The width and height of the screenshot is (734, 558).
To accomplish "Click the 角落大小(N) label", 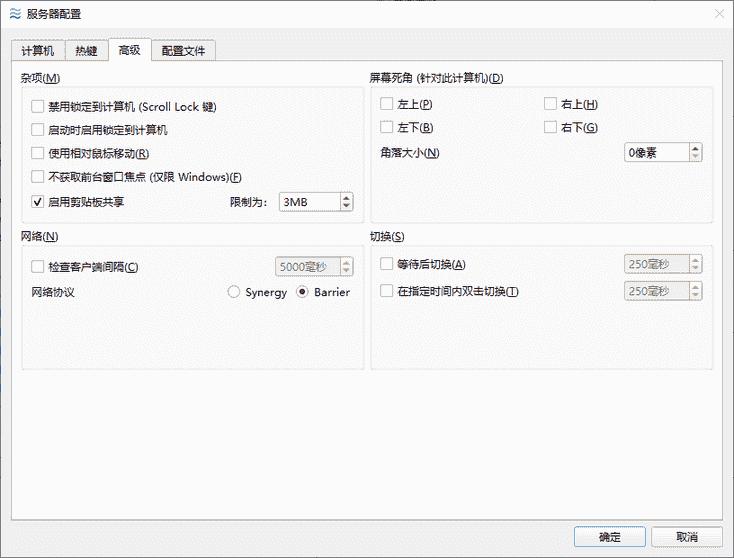I will click(x=410, y=153).
